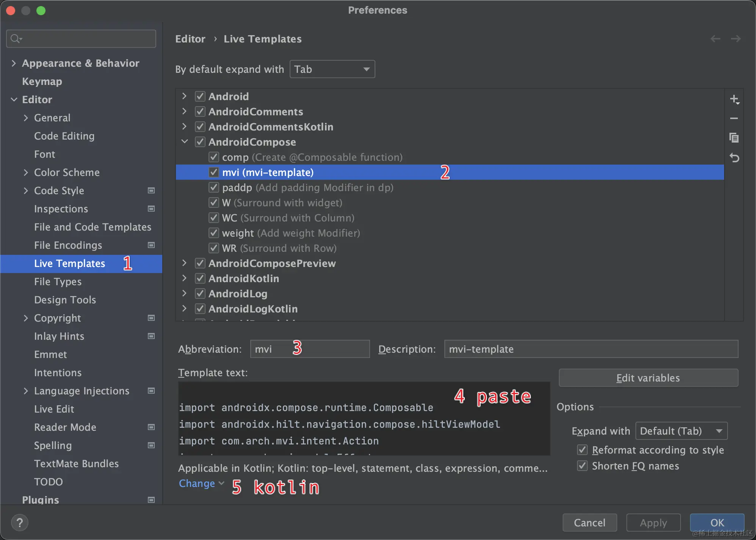Expand the AndroidKotlin template group
Screen dimensions: 756x540
pos(185,278)
